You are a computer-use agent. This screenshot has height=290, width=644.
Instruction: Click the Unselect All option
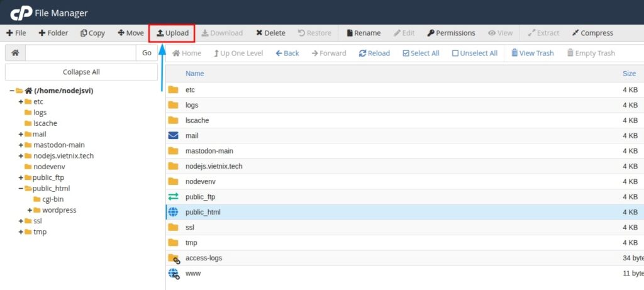(474, 53)
